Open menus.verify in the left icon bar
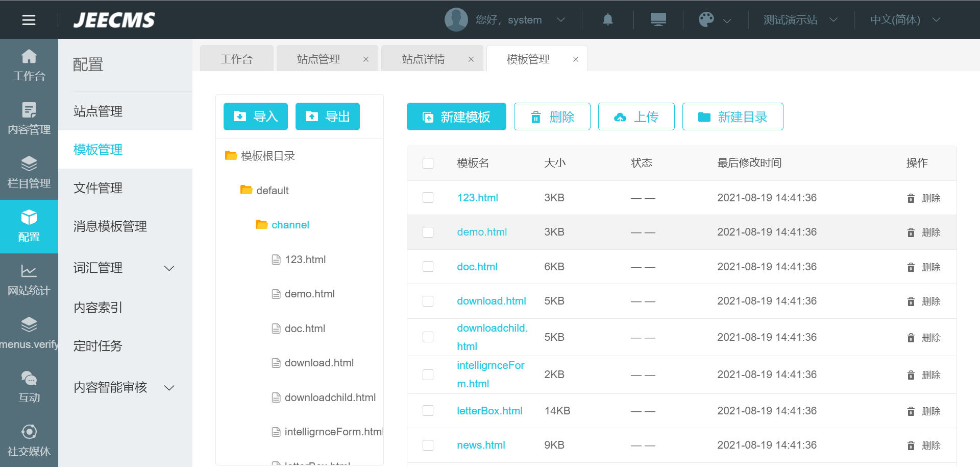Image resolution: width=980 pixels, height=467 pixels. 29,334
